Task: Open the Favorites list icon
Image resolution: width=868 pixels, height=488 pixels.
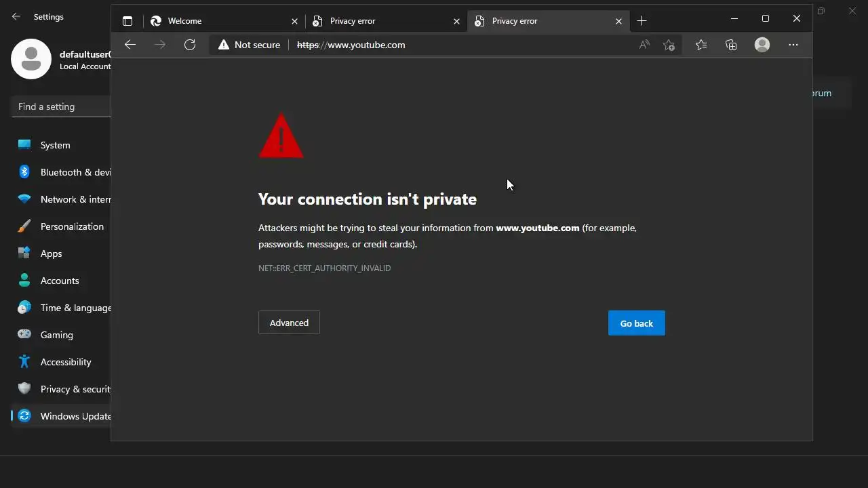Action: [x=701, y=45]
